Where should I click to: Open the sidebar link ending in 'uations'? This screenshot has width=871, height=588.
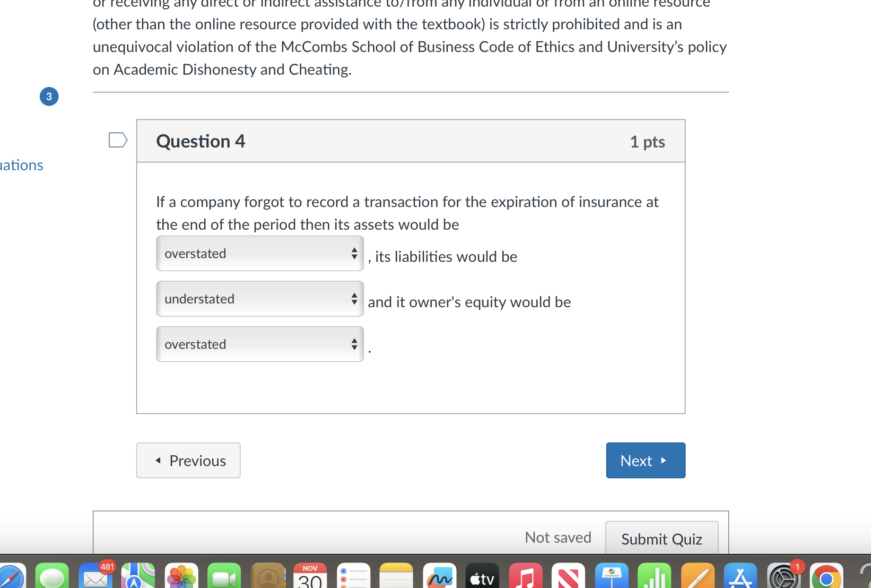pyautogui.click(x=21, y=165)
